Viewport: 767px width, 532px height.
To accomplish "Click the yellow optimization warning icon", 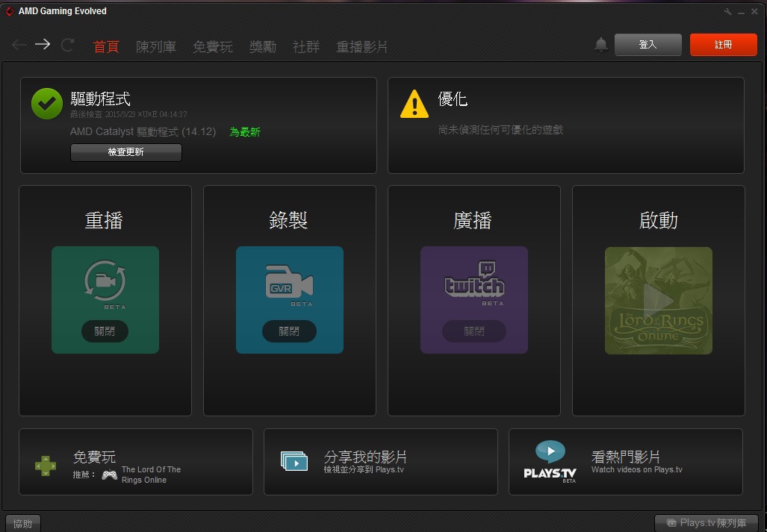I will point(414,104).
